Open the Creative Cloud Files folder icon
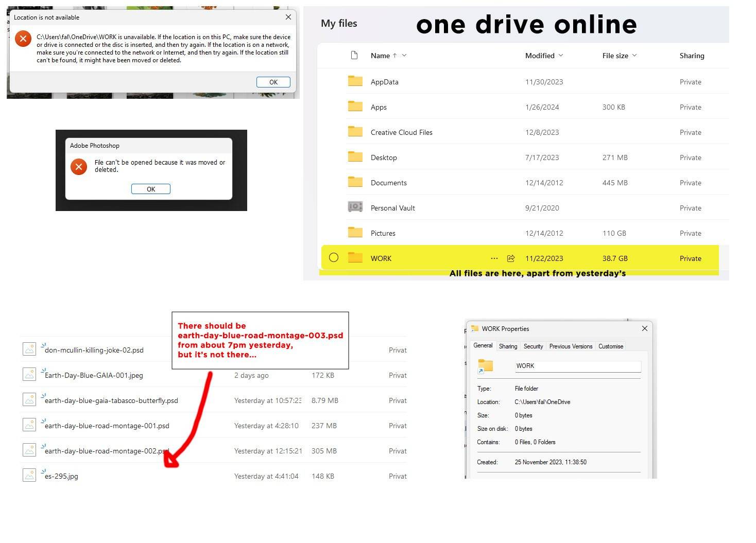Image resolution: width=756 pixels, height=543 pixels. coord(355,131)
